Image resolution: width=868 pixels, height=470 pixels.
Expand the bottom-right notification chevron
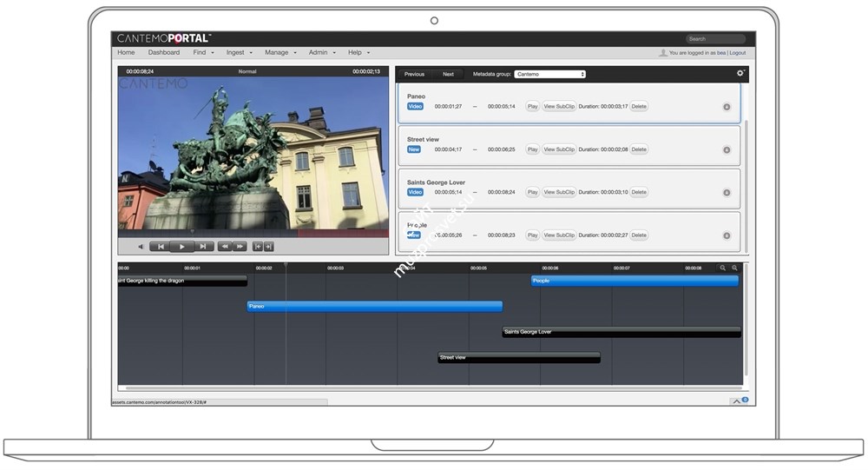click(x=737, y=401)
